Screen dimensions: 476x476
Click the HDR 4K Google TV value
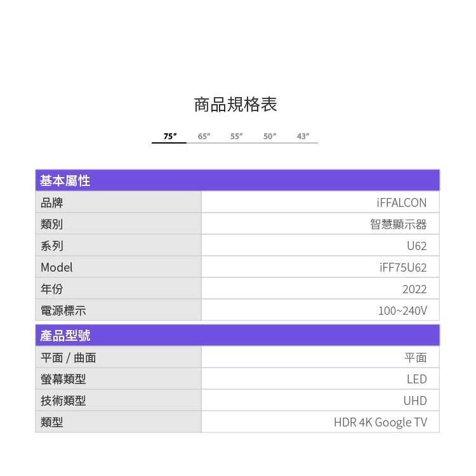tap(380, 422)
